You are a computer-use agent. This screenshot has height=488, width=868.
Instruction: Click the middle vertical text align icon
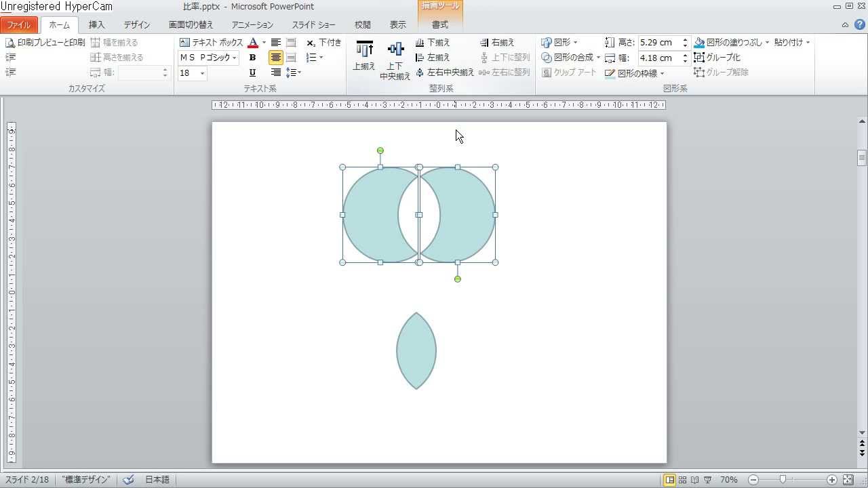292,58
